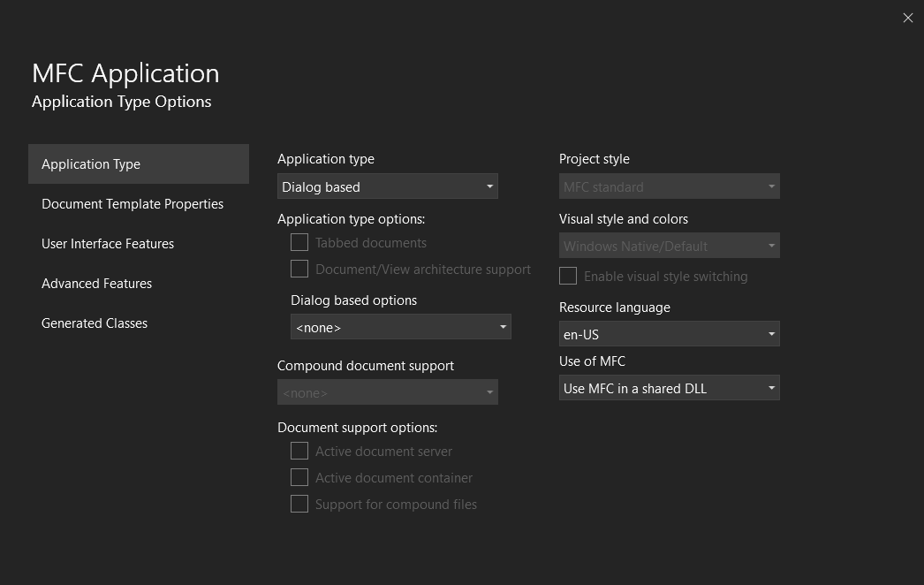Check Document/View architecture support
924x585 pixels.
coord(299,269)
